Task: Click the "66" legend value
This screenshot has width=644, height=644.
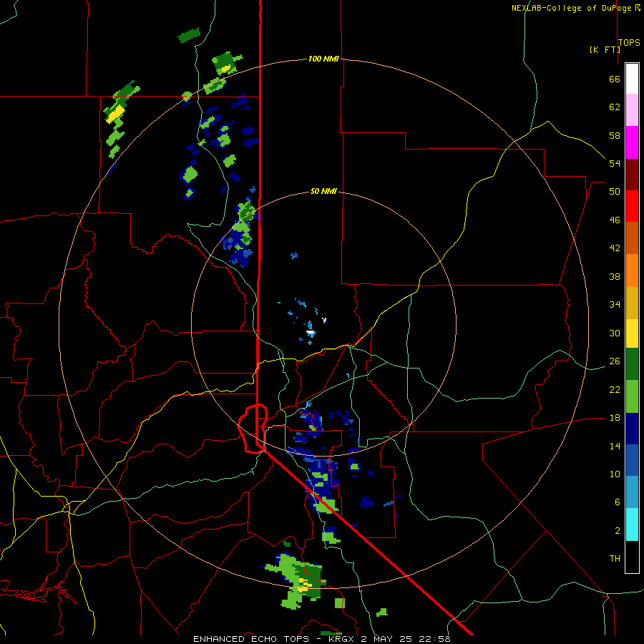Action: [x=615, y=79]
